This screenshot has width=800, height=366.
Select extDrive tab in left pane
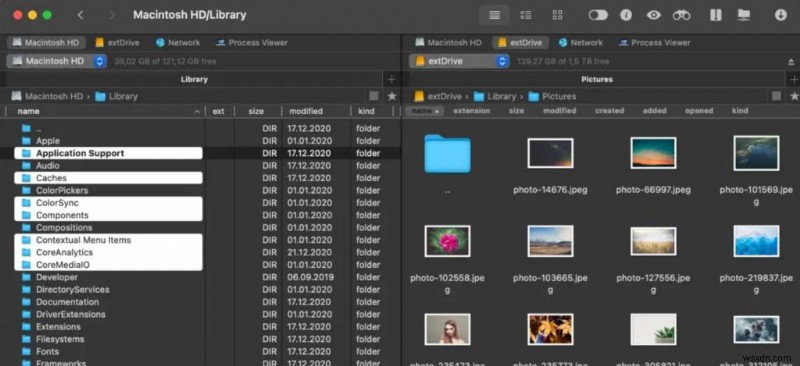pyautogui.click(x=117, y=42)
